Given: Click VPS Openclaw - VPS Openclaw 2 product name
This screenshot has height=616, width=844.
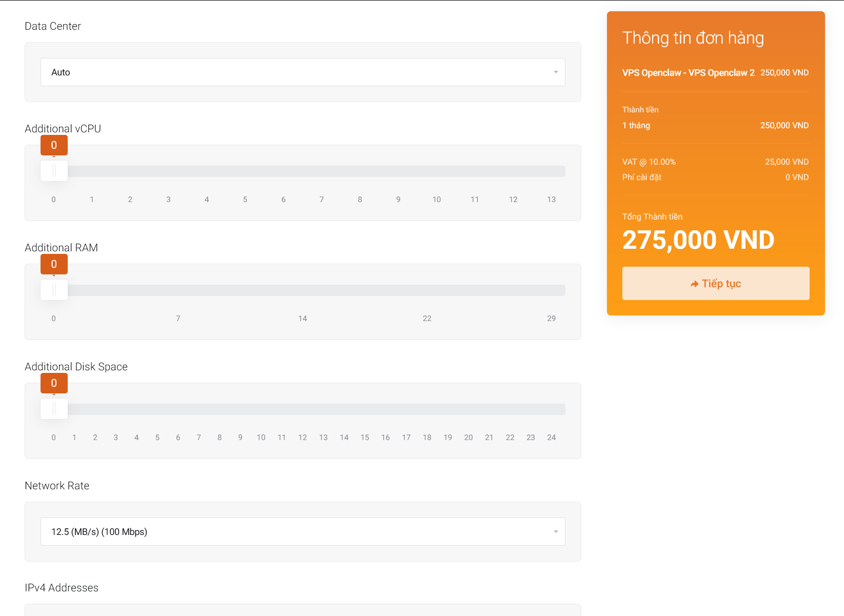Looking at the screenshot, I should [689, 73].
